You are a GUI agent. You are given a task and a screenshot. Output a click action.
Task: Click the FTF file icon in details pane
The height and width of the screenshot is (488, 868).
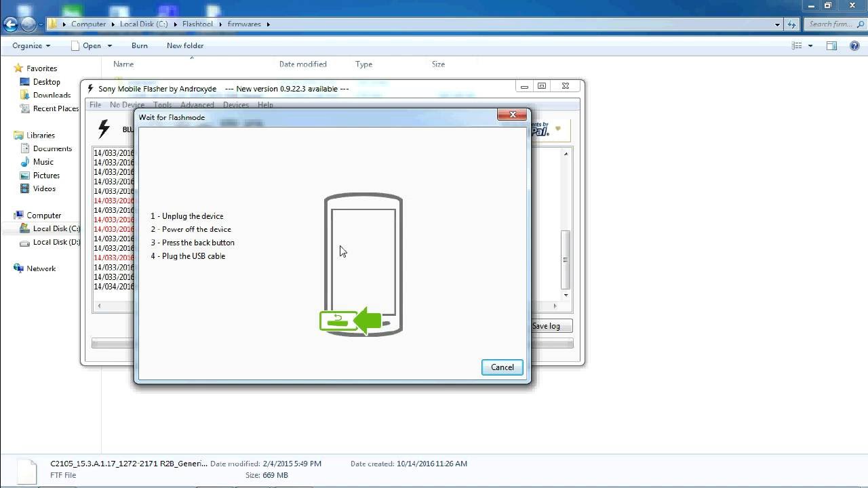(26, 472)
